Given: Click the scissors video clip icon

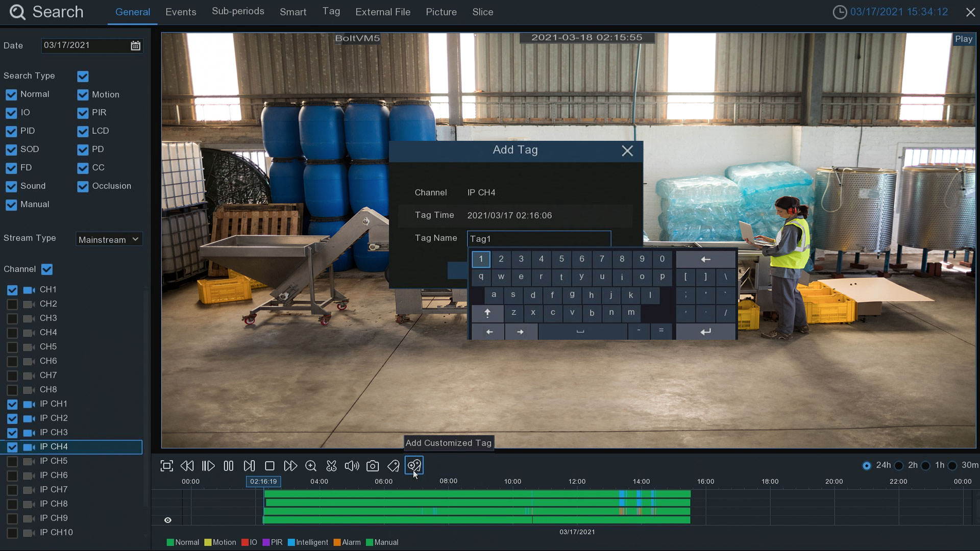Looking at the screenshot, I should point(331,466).
